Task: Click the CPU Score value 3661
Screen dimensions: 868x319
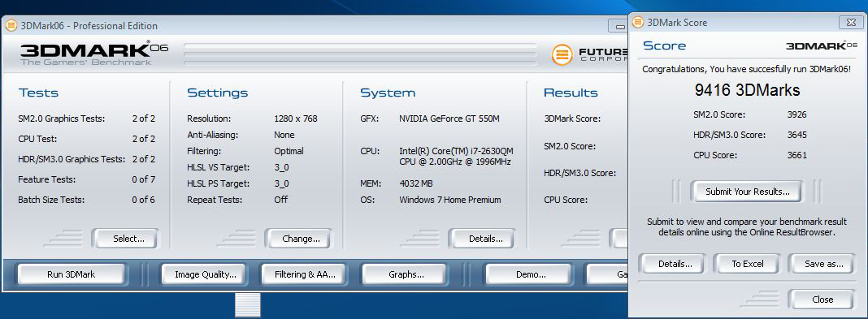Action: (797, 155)
